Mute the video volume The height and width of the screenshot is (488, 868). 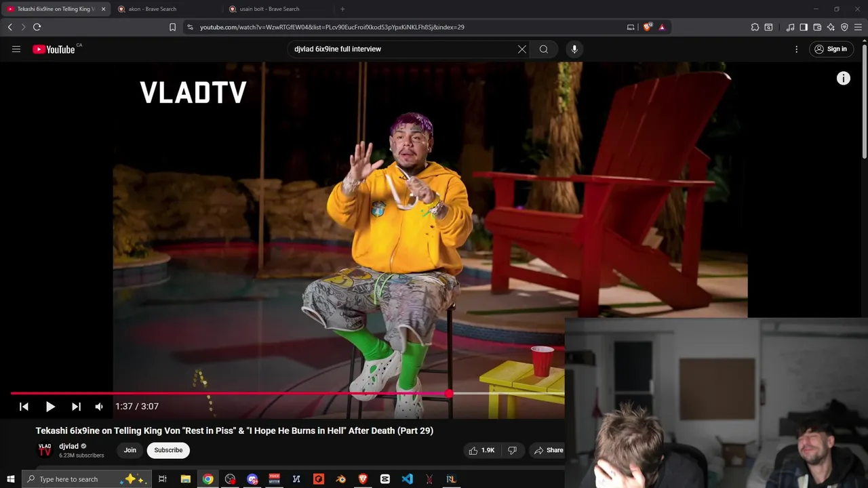99,407
